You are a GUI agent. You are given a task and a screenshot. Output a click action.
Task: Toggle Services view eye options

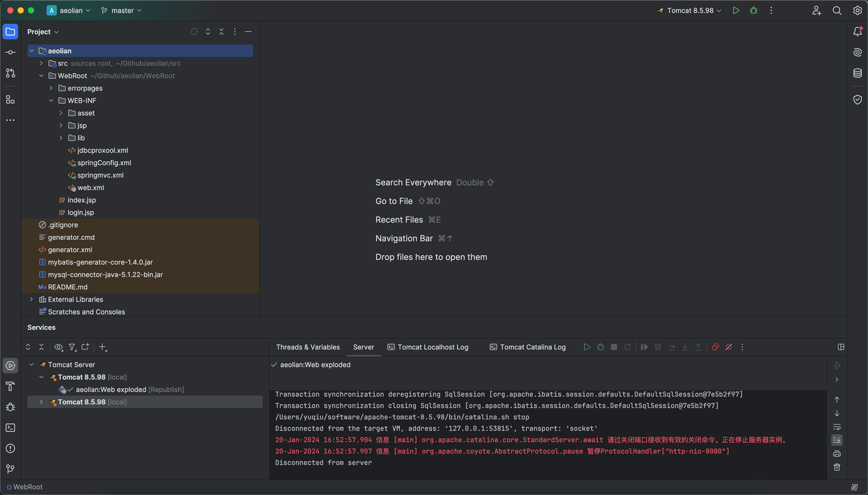tap(59, 347)
